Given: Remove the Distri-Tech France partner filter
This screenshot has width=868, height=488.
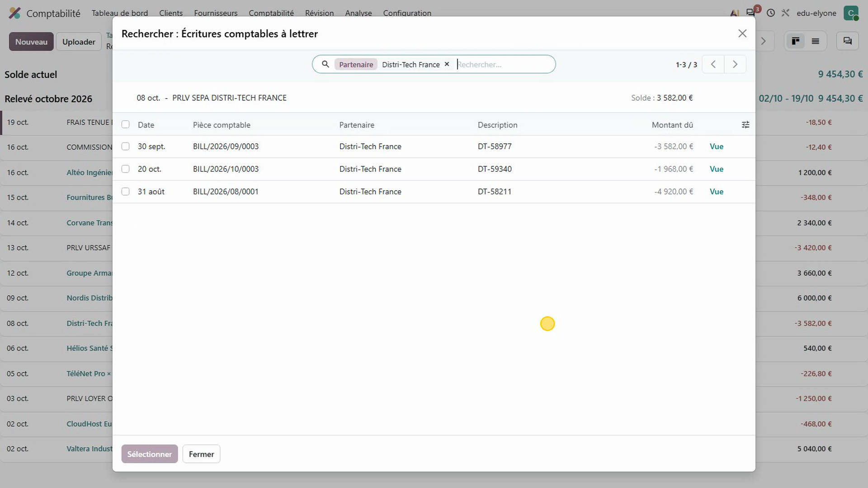Looking at the screenshot, I should 447,64.
